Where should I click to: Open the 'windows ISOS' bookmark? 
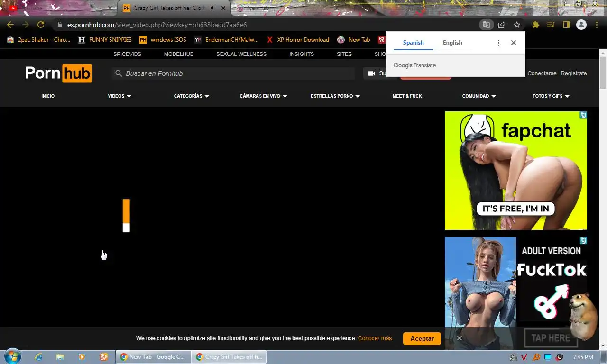point(163,40)
